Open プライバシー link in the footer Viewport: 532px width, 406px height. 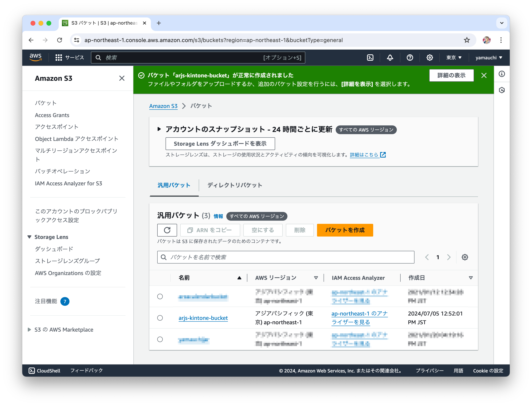429,371
